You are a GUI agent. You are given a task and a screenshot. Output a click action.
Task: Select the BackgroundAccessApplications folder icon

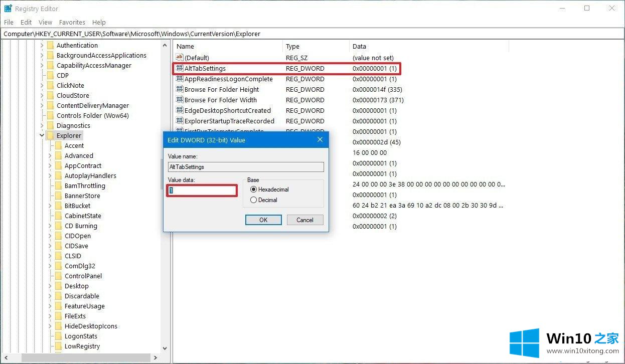point(50,55)
